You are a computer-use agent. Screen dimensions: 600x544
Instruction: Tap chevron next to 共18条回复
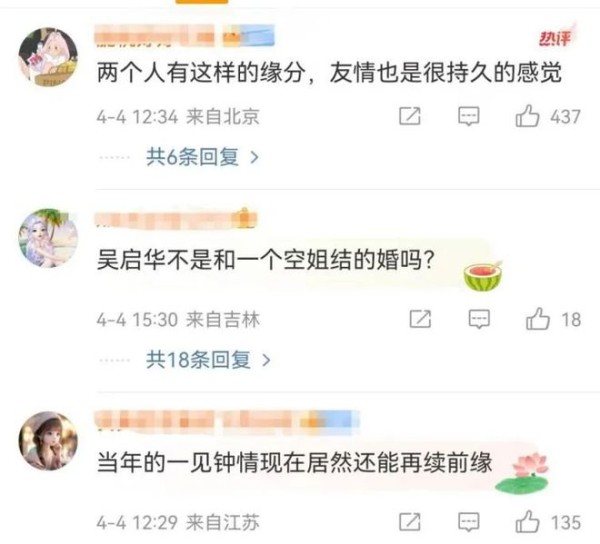266,360
